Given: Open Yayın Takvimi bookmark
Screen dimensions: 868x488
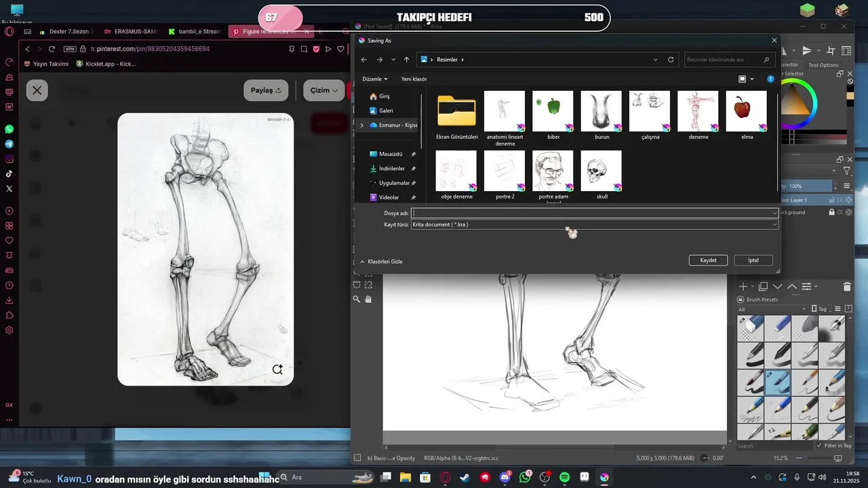Looking at the screenshot, I should [x=45, y=64].
